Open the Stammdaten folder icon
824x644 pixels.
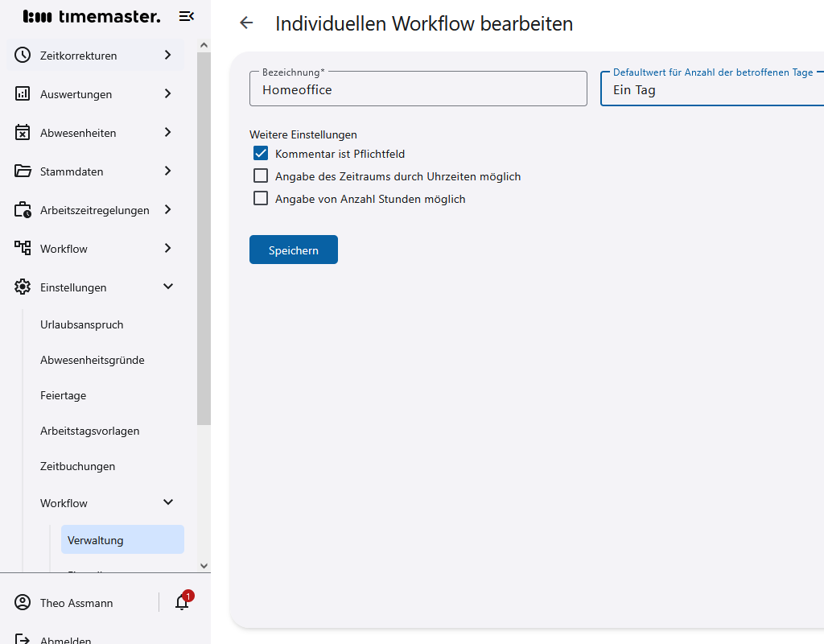point(22,171)
